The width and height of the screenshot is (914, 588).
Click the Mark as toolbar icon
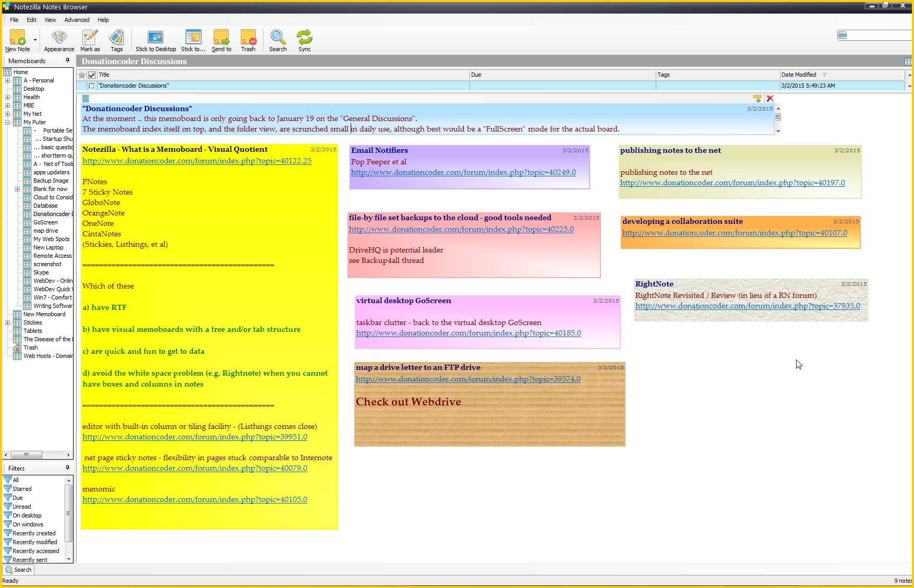click(90, 41)
